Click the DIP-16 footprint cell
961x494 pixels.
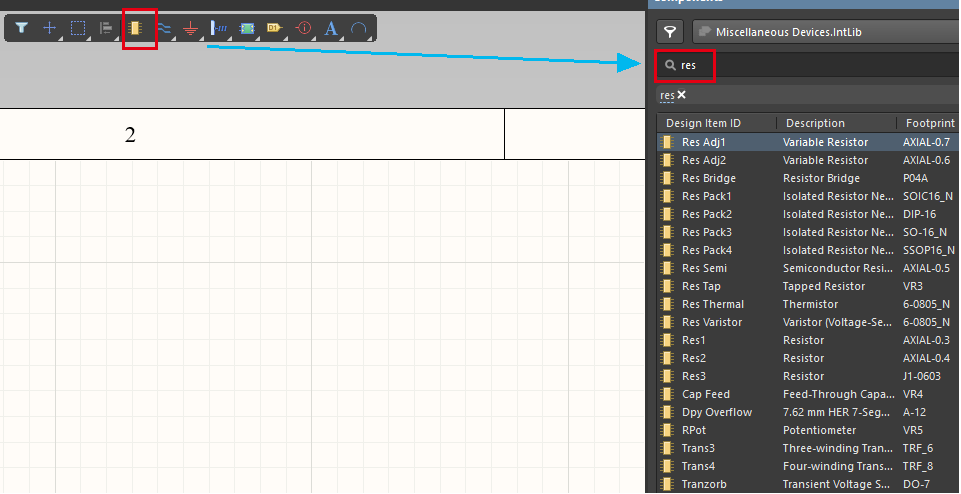point(919,215)
